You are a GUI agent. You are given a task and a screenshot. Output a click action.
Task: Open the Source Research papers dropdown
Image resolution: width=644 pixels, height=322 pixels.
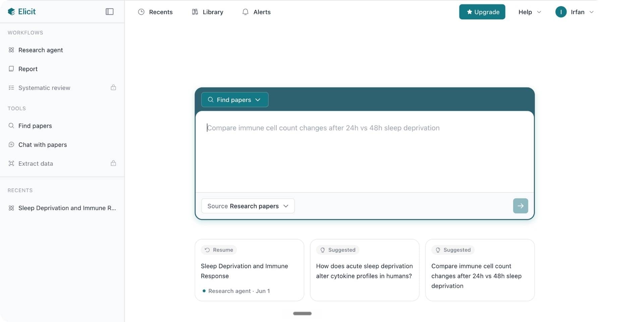tap(248, 206)
